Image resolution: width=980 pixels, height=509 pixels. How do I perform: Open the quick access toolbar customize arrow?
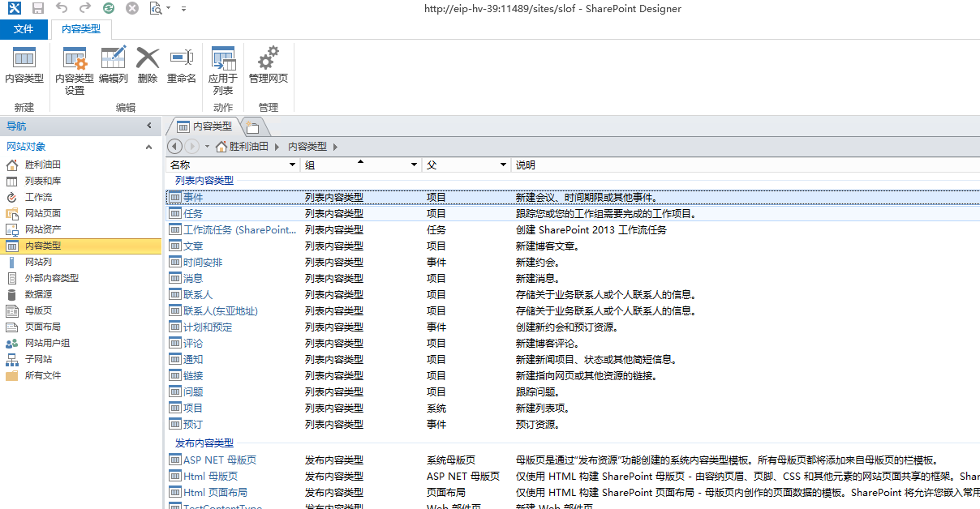[x=183, y=9]
